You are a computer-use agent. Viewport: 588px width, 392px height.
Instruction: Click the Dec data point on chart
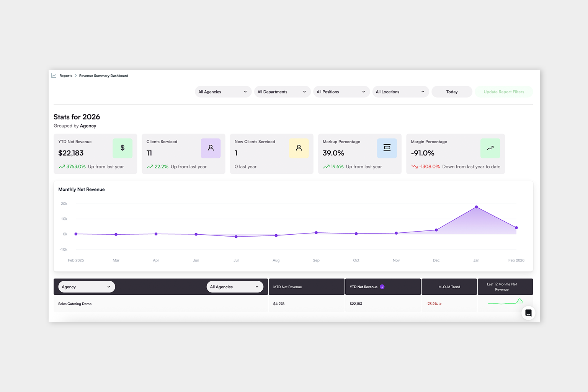coord(436,230)
